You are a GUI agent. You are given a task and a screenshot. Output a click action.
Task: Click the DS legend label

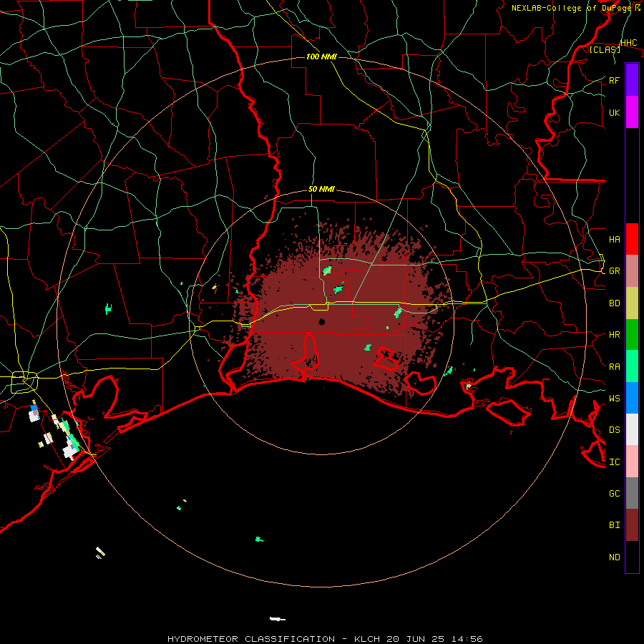(614, 430)
